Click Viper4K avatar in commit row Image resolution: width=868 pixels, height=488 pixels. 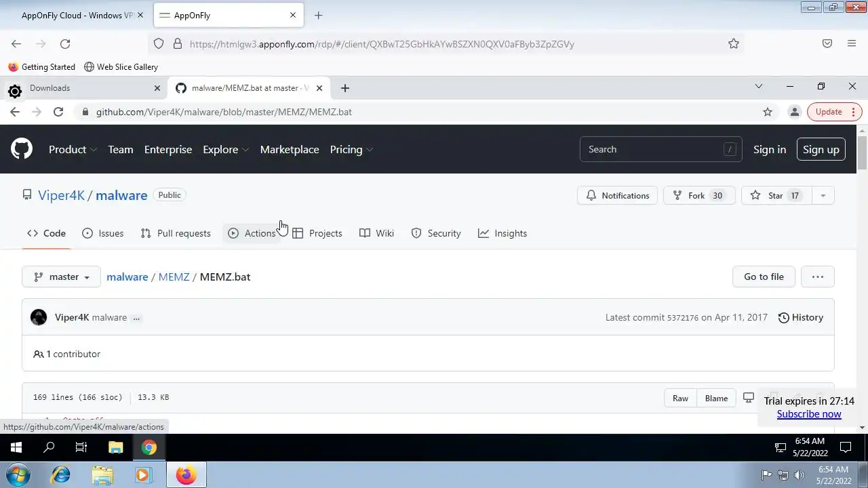pos(39,317)
